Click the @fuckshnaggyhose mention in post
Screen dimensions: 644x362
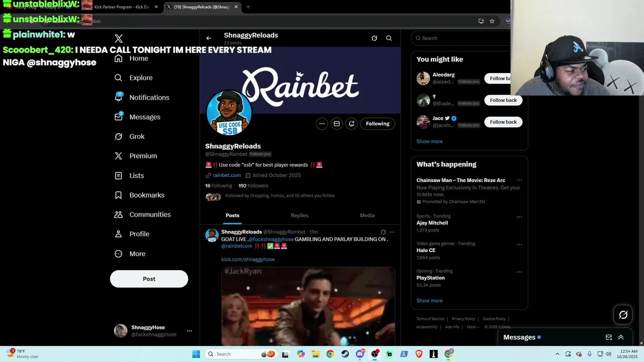271,239
